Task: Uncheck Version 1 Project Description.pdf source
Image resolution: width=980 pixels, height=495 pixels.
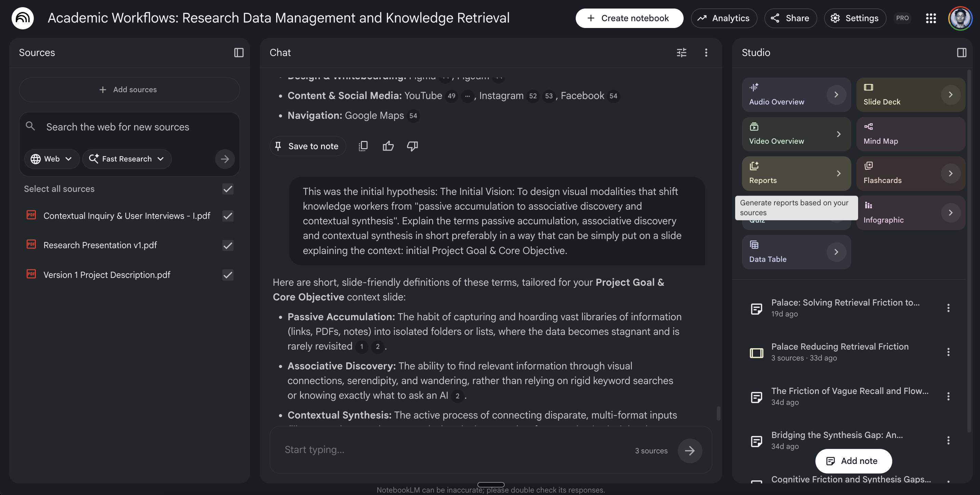Action: point(227,275)
